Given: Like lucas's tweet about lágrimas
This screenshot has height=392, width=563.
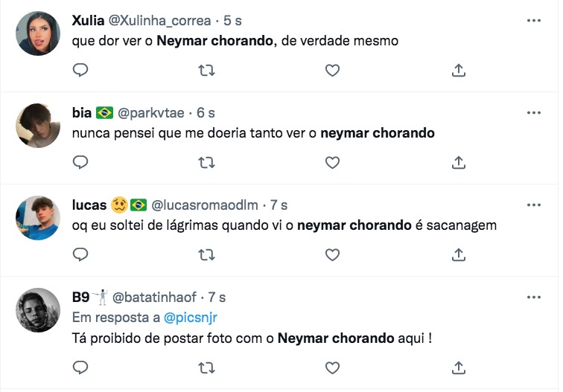Looking at the screenshot, I should [333, 254].
